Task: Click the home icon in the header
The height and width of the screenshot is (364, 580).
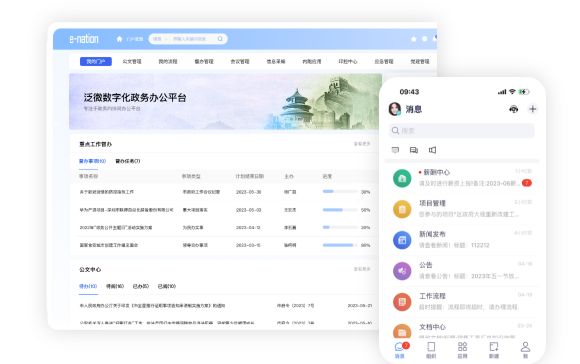Action: point(119,39)
